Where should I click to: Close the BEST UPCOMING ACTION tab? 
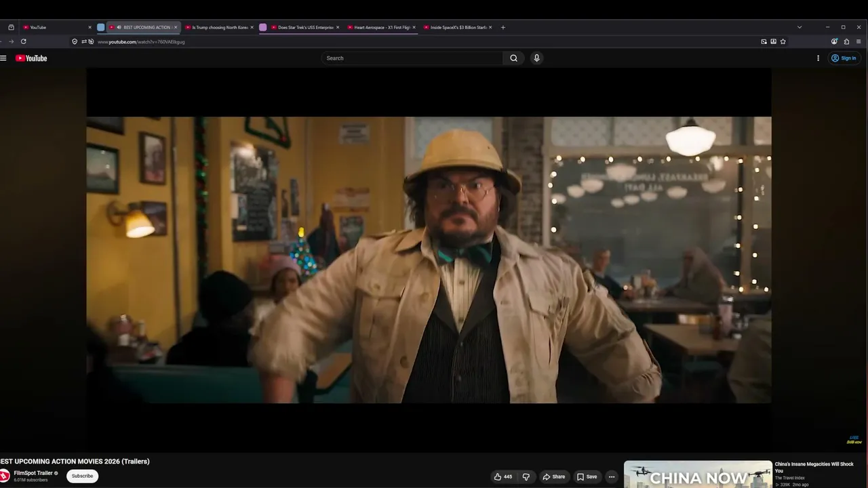point(175,27)
